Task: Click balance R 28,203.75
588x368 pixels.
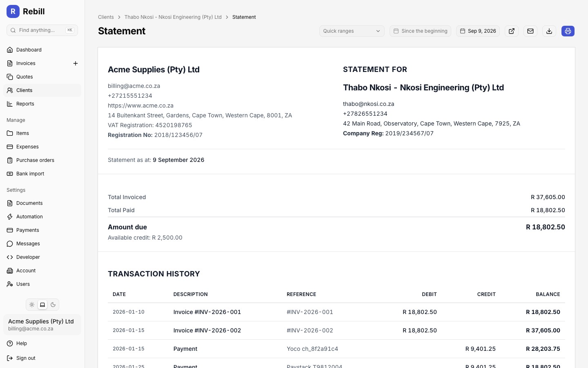Action: pos(543,349)
